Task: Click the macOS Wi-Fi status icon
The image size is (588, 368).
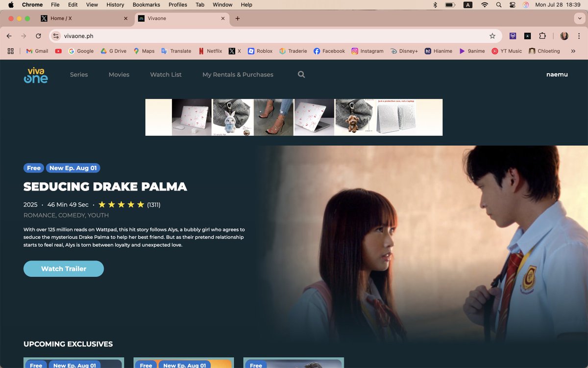Action: point(484,5)
